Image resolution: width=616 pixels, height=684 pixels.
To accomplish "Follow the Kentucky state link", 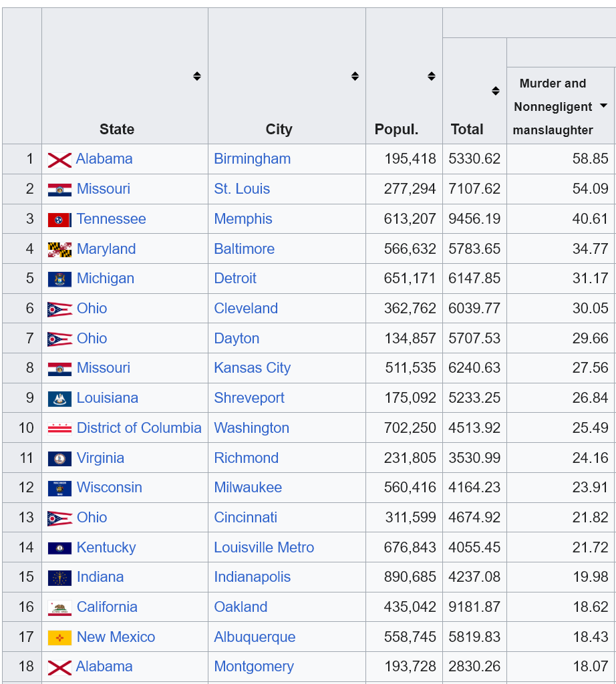I will pyautogui.click(x=106, y=547).
